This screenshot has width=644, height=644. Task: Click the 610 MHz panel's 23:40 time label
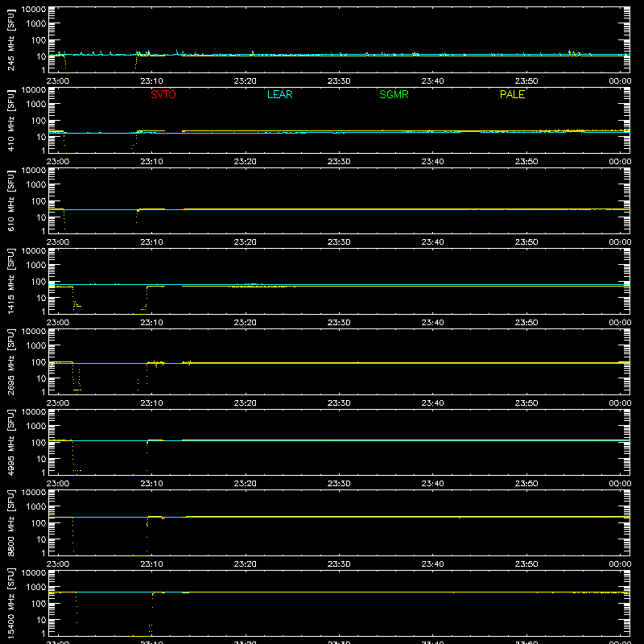pyautogui.click(x=432, y=242)
